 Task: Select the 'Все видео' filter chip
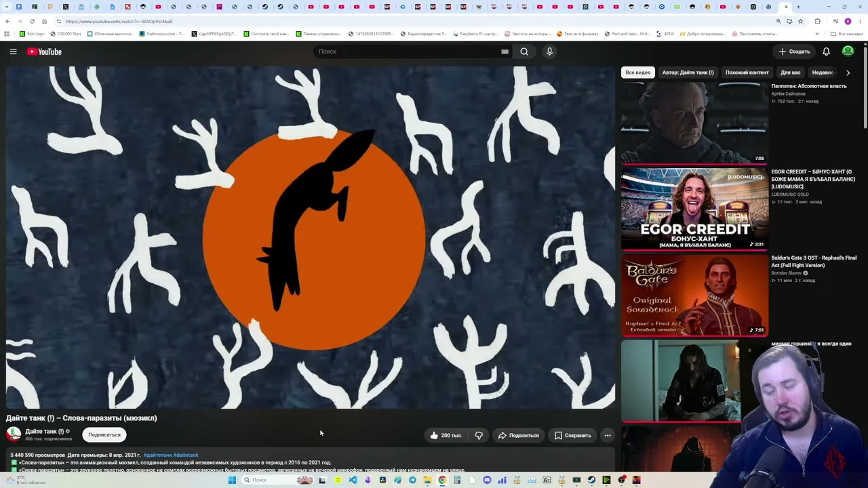pos(637,73)
